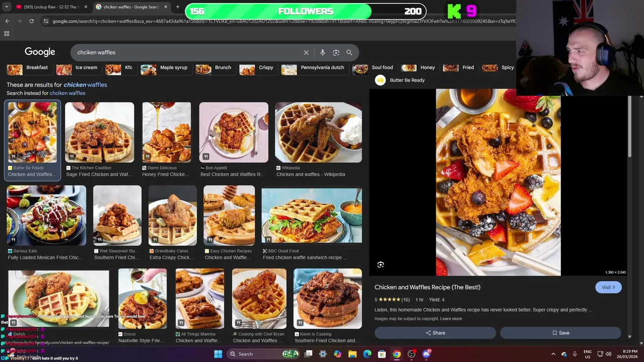Click the Share button
Image resolution: width=644 pixels, height=362 pixels.
coord(435,333)
